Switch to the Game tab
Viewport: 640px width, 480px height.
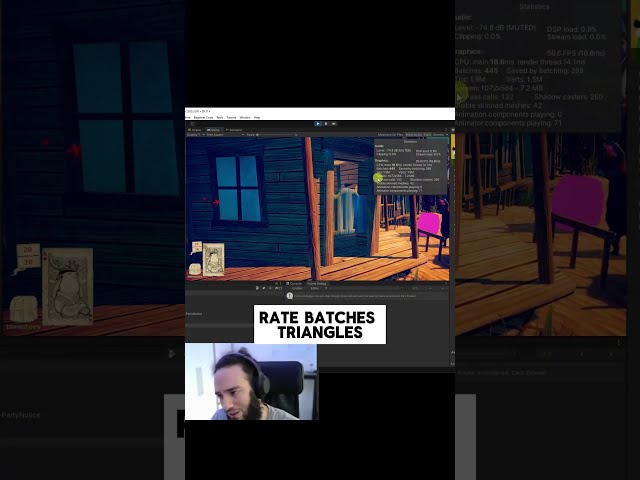(213, 130)
